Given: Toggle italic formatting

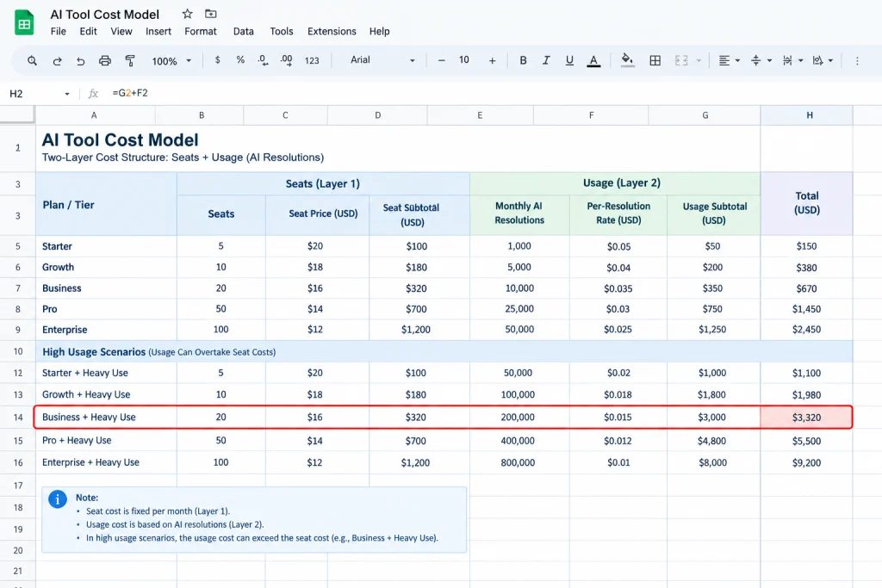Looking at the screenshot, I should point(545,60).
